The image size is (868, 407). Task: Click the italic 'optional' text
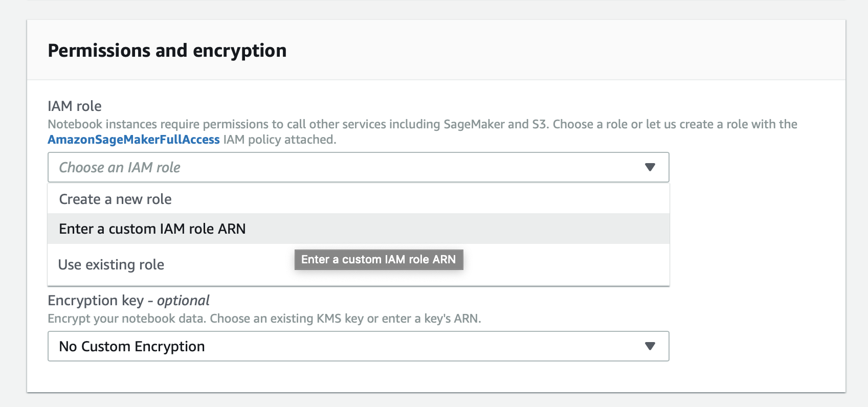pos(183,300)
